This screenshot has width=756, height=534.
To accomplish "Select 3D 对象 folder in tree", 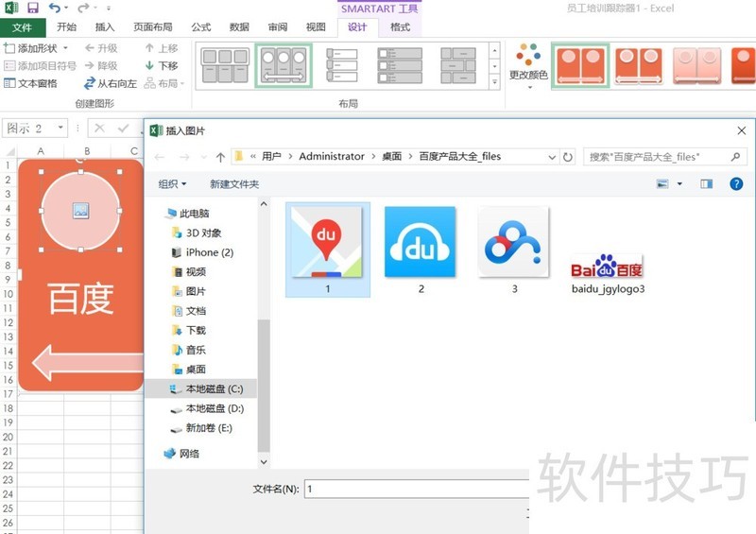I will click(x=197, y=233).
